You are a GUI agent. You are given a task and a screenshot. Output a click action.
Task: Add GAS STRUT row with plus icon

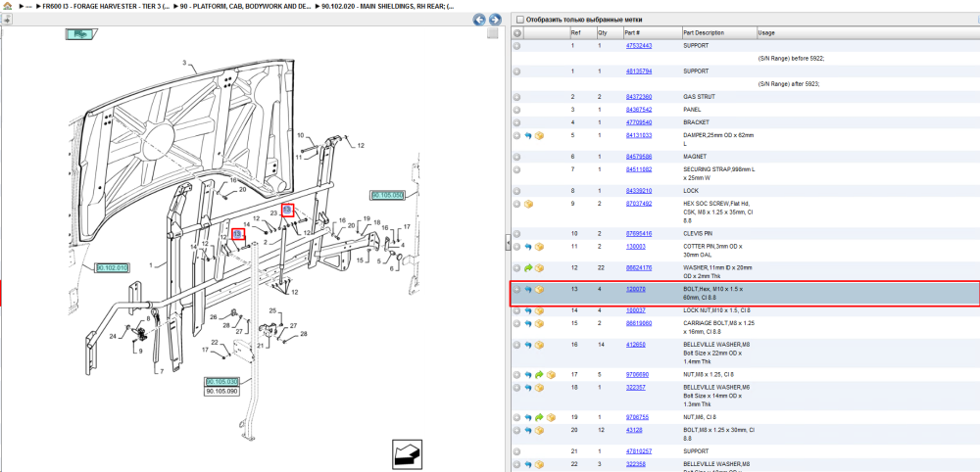[516, 97]
